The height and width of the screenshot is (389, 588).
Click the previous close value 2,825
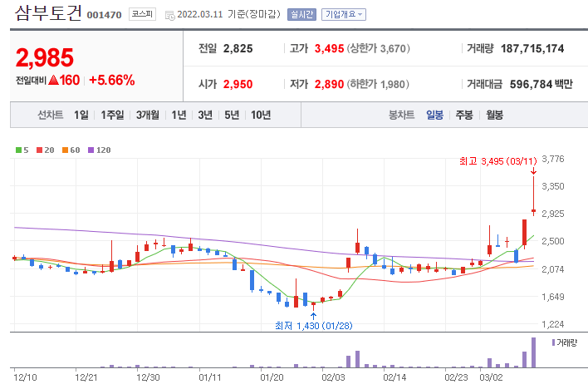coord(238,48)
